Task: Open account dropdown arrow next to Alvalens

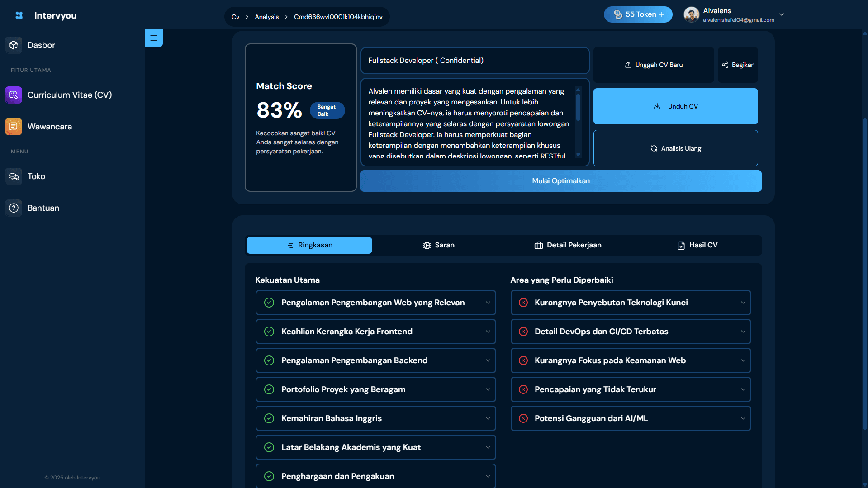Action: (781, 14)
